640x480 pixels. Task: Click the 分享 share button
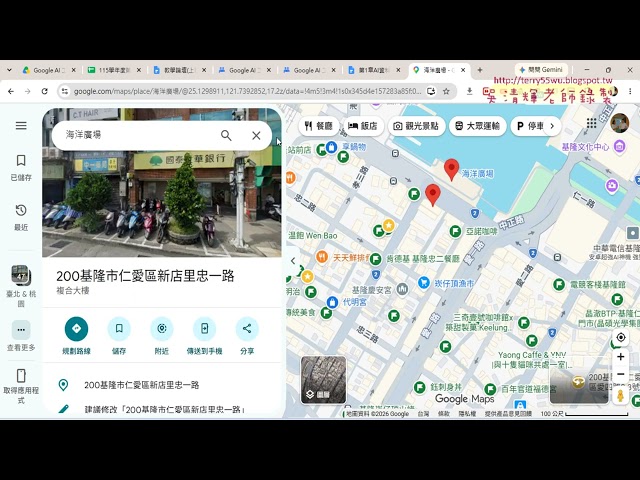click(x=247, y=336)
